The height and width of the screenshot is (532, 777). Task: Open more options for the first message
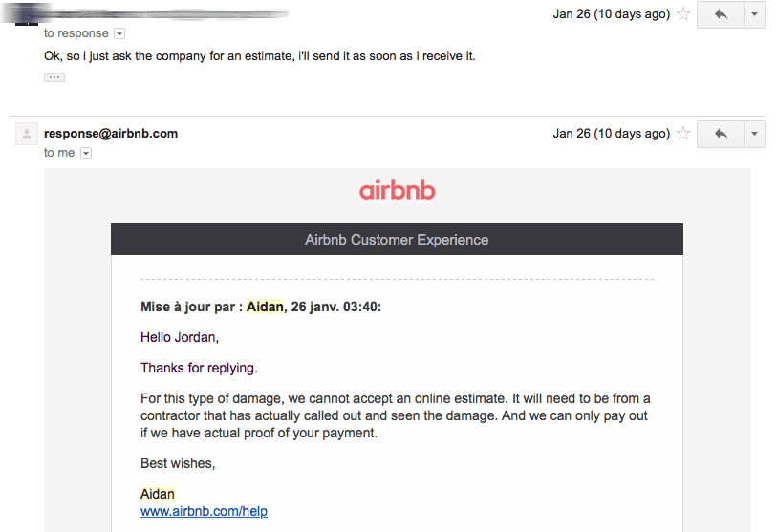pos(754,14)
